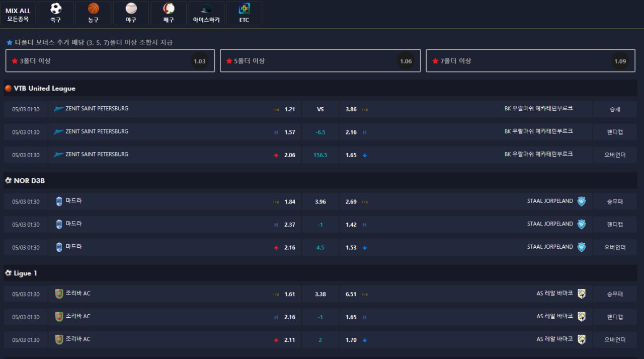Click the Zenit Saint Petersburg logo in win/lose row
644x359 pixels.
click(59, 109)
